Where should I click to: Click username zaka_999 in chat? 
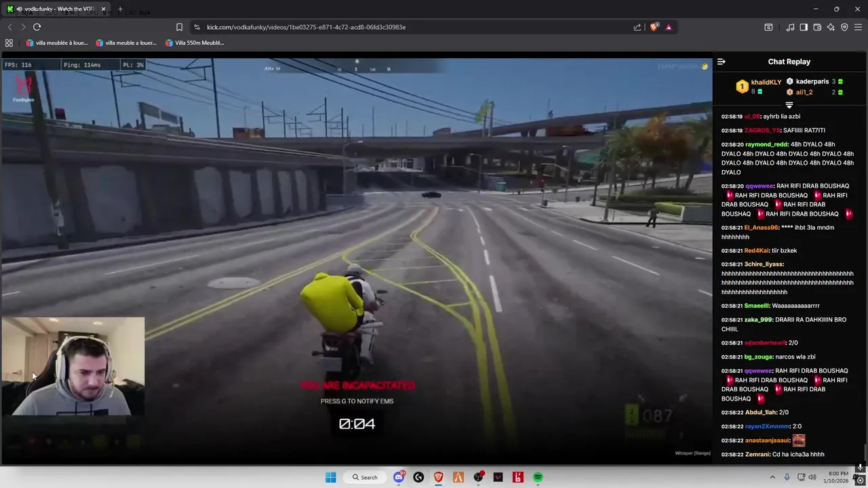click(758, 320)
